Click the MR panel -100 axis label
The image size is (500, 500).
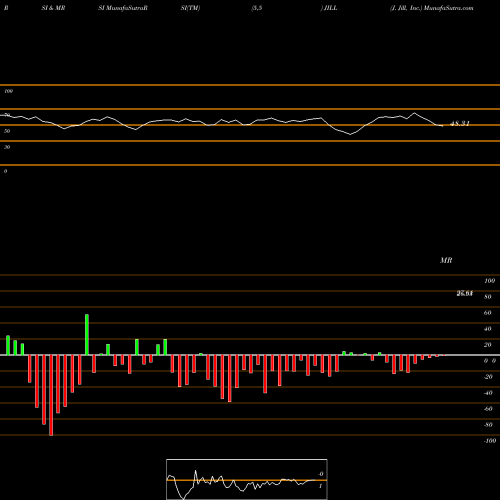coord(490,441)
